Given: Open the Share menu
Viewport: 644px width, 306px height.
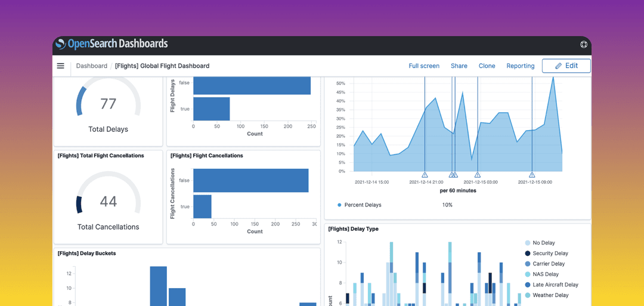Looking at the screenshot, I should 459,66.
